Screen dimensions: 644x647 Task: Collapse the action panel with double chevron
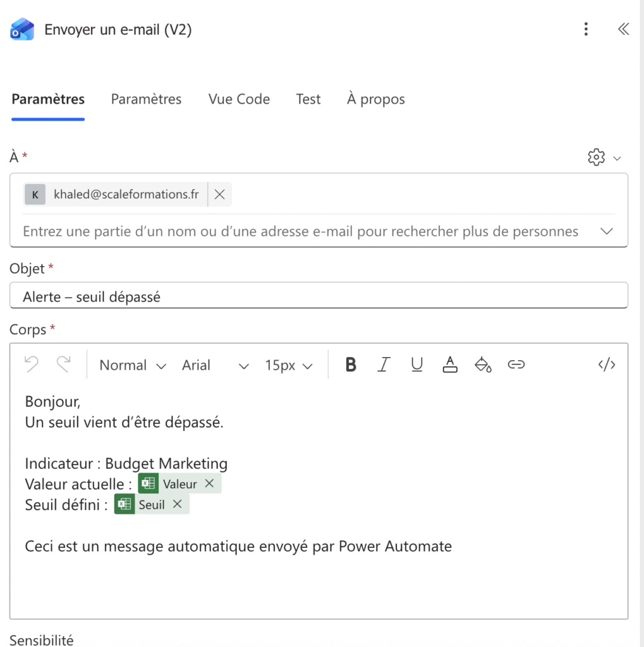[623, 29]
